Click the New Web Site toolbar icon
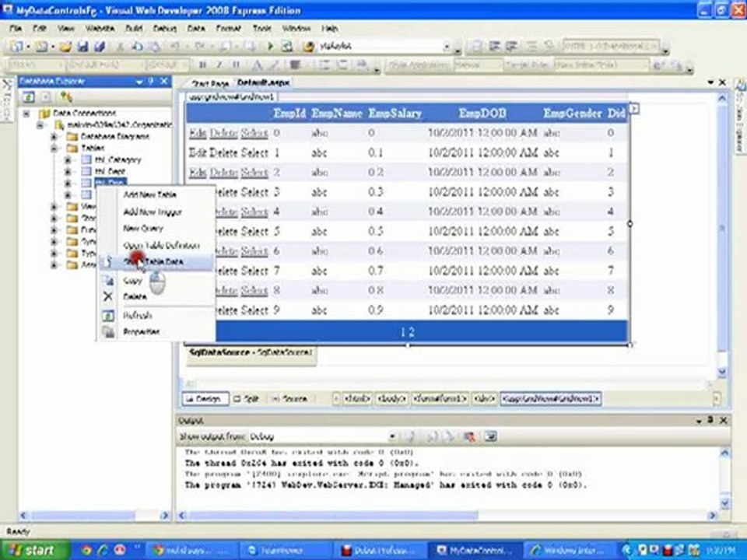The width and height of the screenshot is (747, 560). tap(16, 46)
